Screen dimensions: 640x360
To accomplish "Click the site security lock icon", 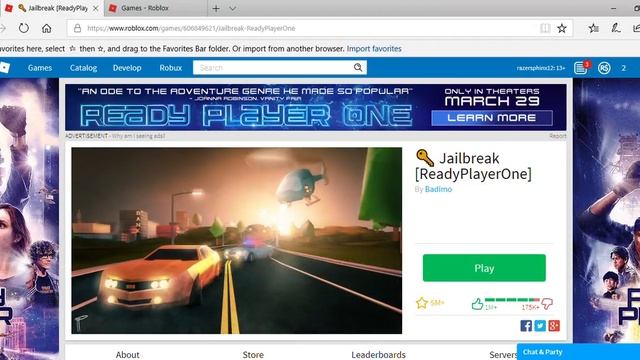I will tap(77, 28).
